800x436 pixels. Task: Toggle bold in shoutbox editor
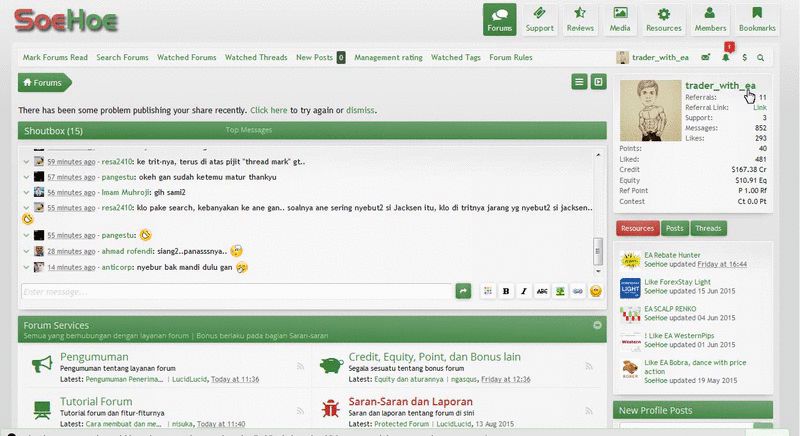tap(507, 291)
